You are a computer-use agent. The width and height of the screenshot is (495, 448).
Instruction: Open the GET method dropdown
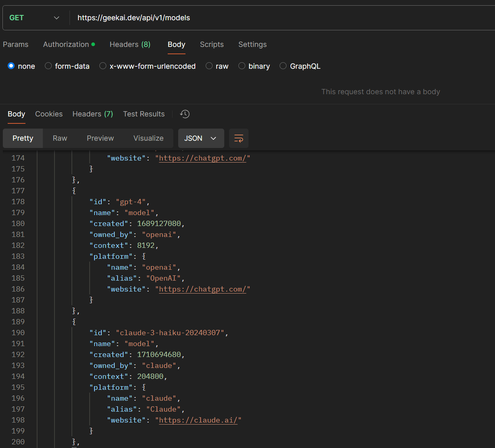[34, 18]
